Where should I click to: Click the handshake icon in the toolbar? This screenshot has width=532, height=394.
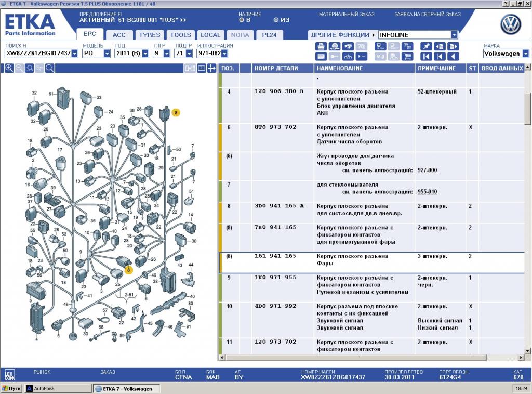[348, 46]
